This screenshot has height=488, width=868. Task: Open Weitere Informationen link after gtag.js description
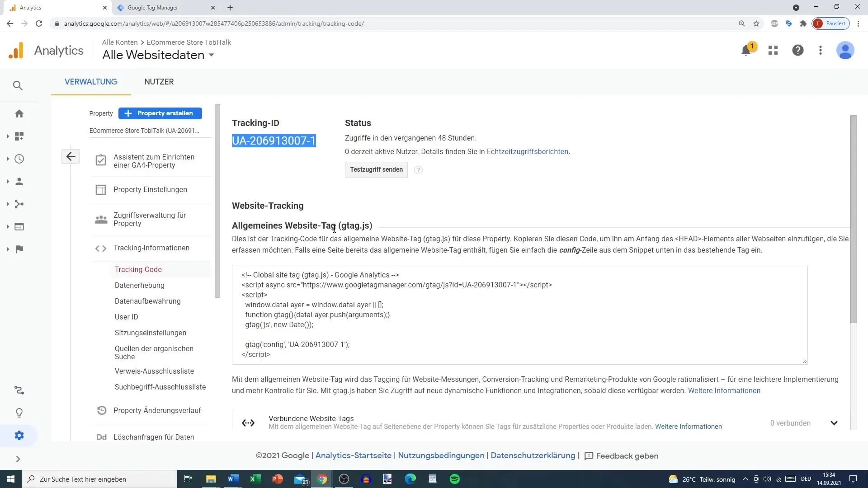724,390
